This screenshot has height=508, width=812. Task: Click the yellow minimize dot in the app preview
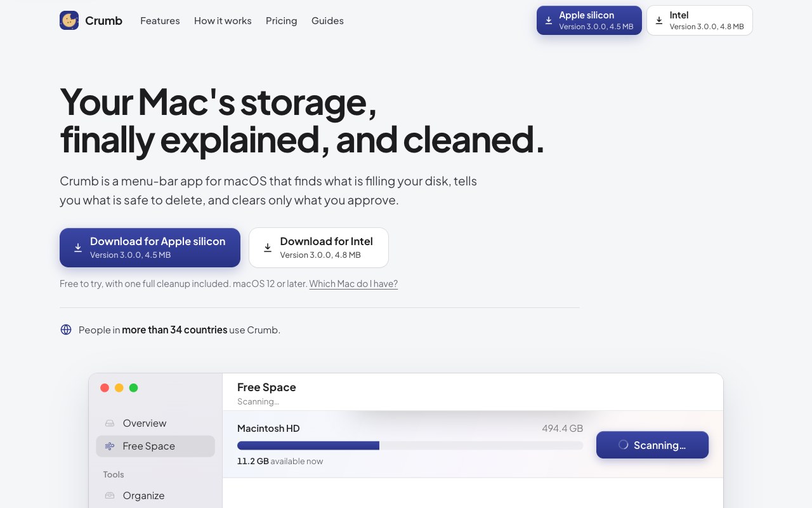click(119, 388)
